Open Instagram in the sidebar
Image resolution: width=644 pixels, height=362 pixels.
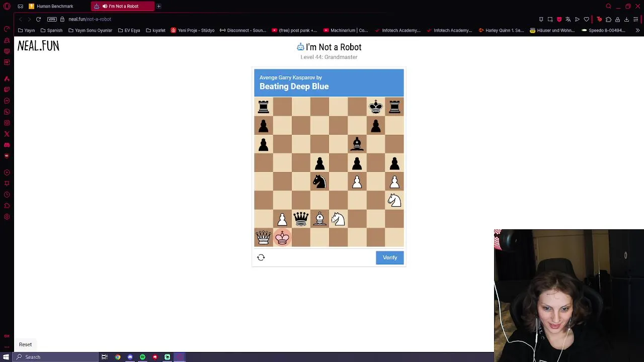(x=7, y=123)
